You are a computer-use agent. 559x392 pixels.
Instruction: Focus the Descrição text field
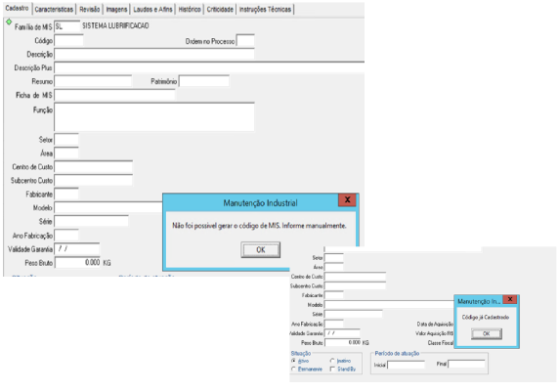tap(154, 54)
